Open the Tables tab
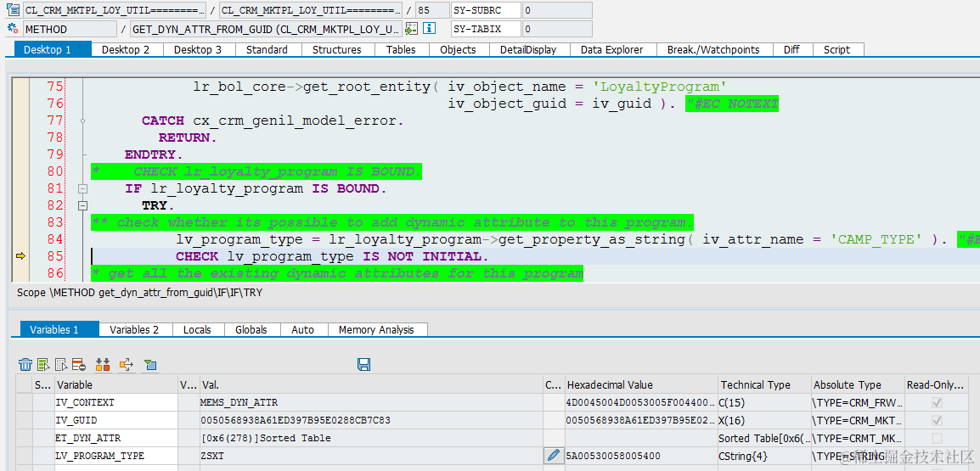 pos(401,49)
